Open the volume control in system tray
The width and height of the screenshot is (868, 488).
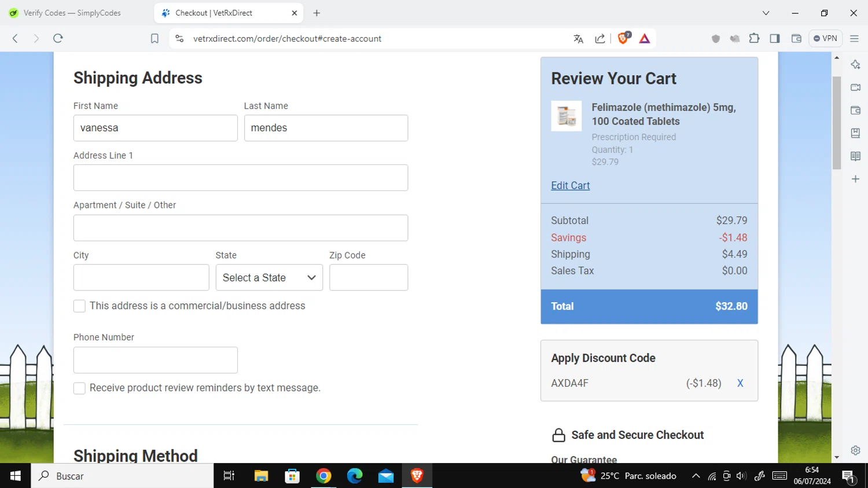coord(741,476)
